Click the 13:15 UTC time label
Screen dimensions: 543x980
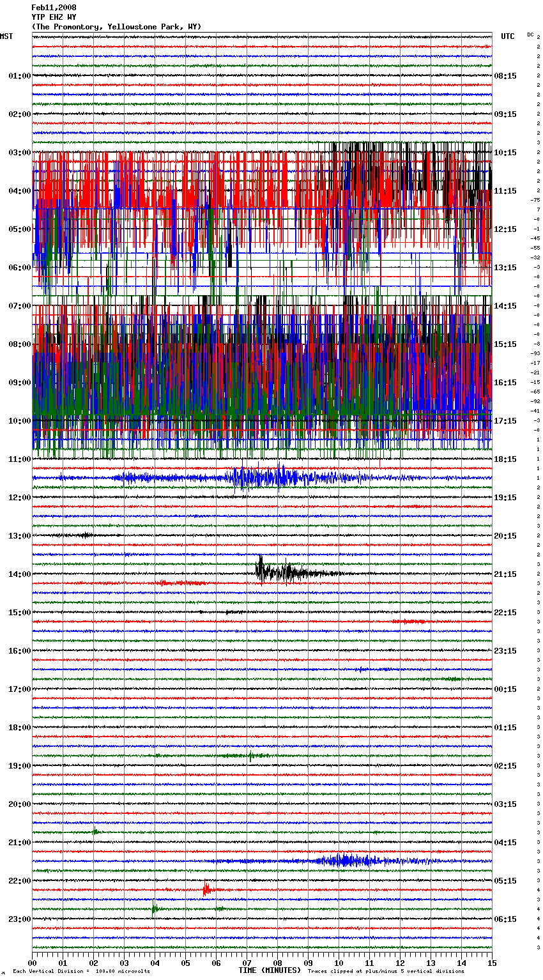click(505, 268)
